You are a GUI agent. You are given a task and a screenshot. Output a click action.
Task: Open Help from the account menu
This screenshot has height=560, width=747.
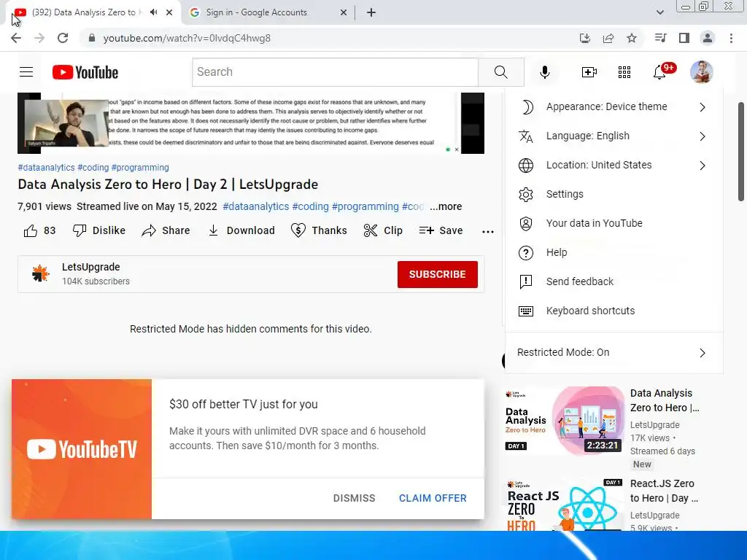(x=614, y=252)
